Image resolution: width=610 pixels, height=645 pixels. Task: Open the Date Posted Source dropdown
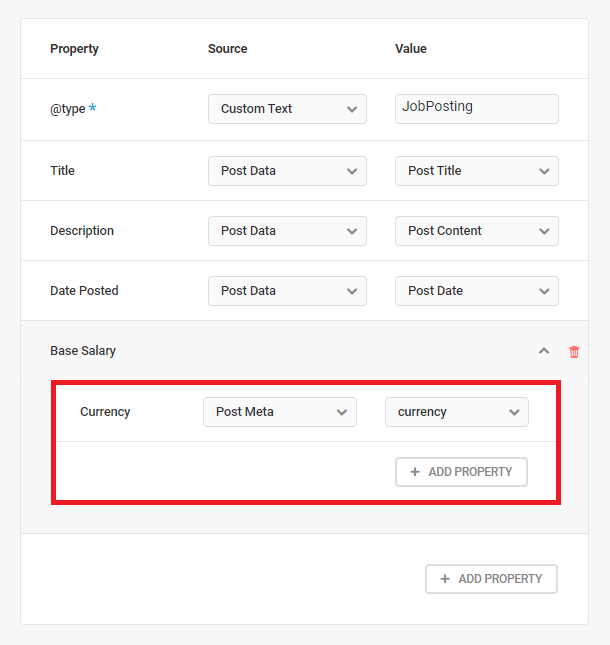coord(287,291)
